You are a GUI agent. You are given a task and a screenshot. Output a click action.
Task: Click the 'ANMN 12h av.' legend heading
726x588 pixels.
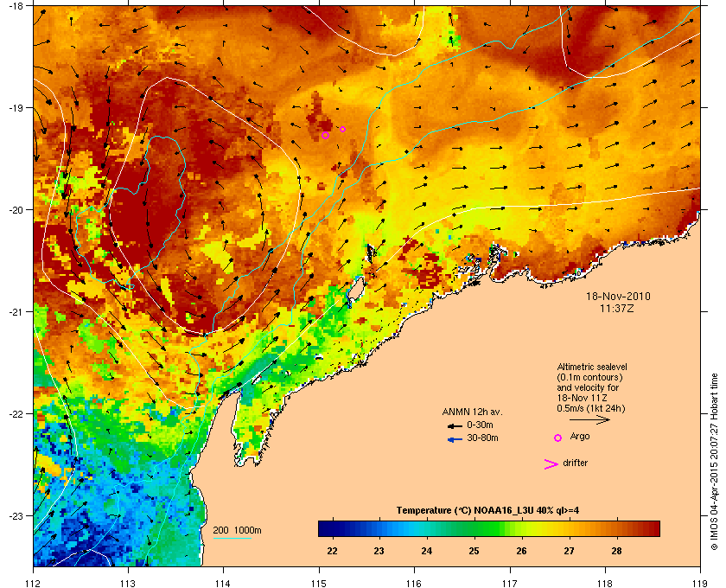[x=472, y=412]
